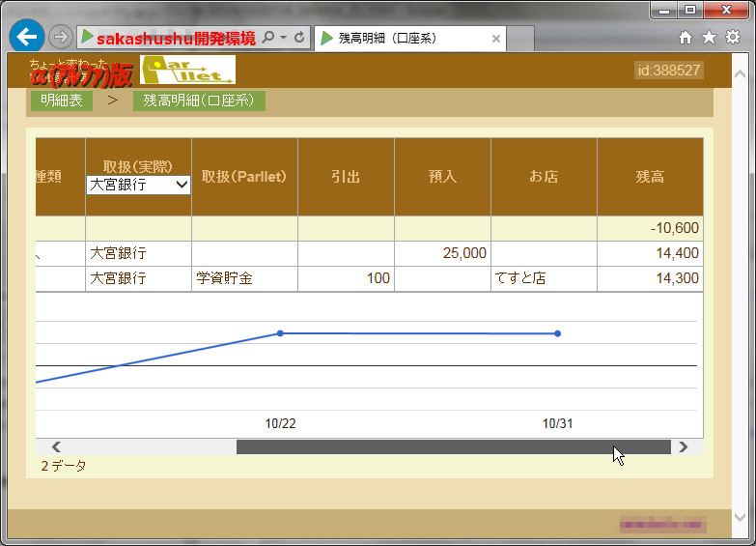Open browser tools gear icon

point(733,37)
